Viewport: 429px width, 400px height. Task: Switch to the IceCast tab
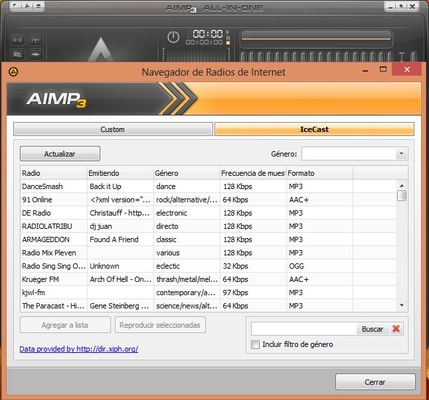314,129
